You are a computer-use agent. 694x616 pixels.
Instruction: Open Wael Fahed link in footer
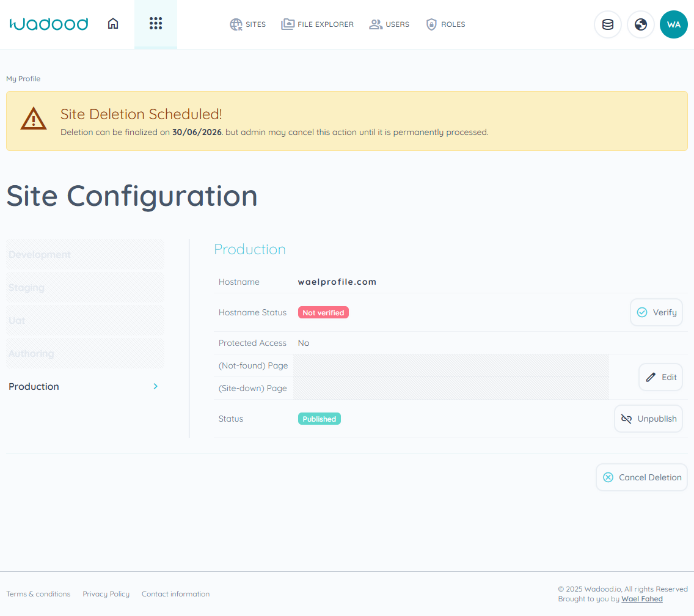[642, 599]
